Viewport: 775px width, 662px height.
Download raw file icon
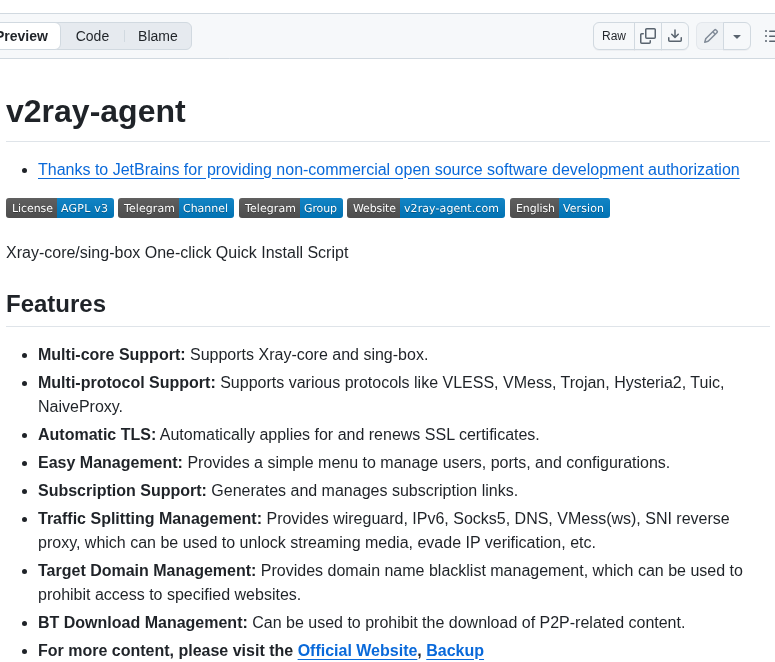click(x=675, y=36)
